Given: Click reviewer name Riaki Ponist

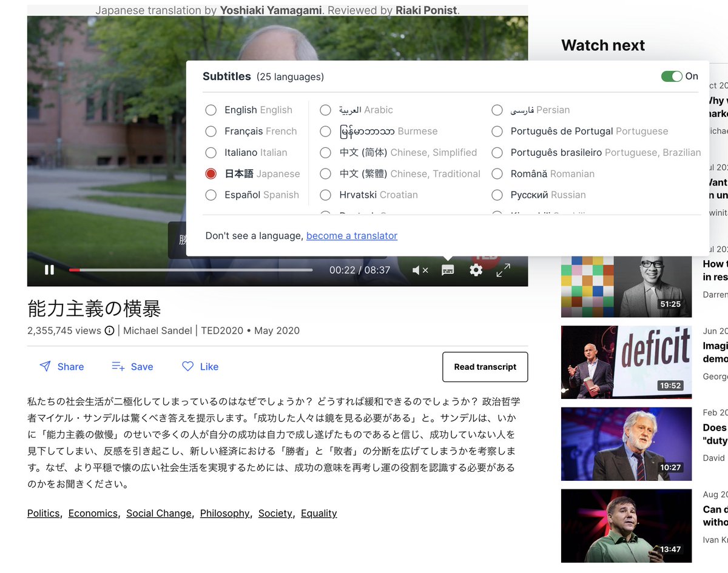Looking at the screenshot, I should click(x=427, y=10).
